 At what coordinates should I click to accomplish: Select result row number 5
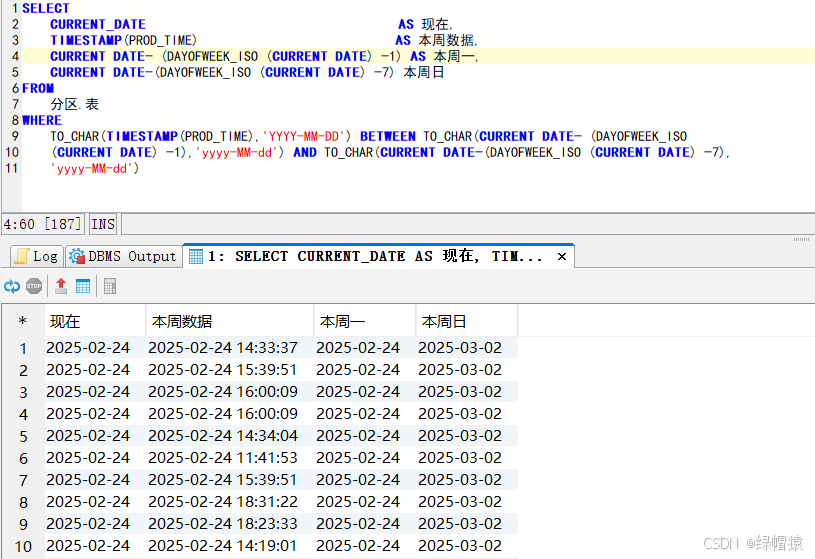point(23,436)
